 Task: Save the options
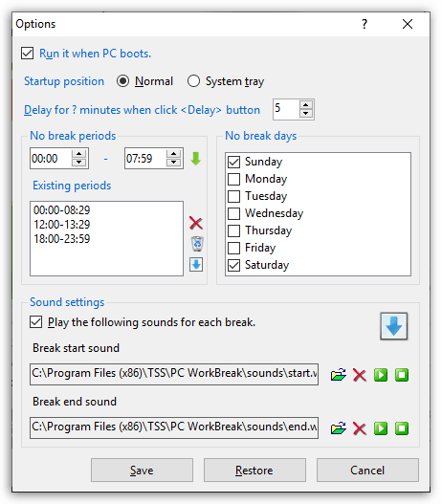[142, 471]
